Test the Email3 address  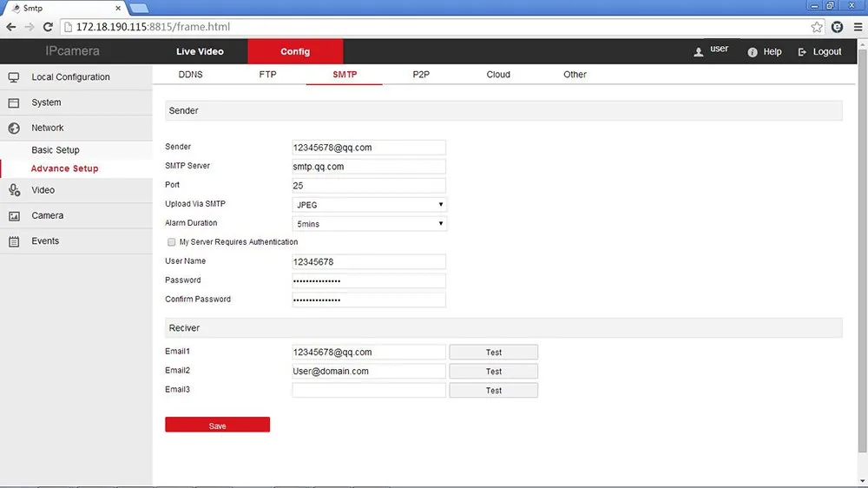[493, 391]
